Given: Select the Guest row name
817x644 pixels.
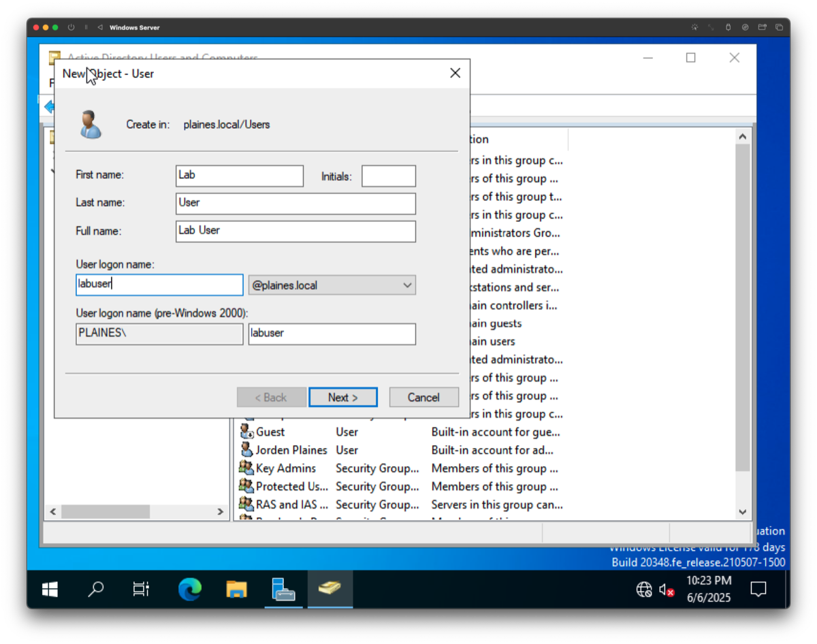Looking at the screenshot, I should pyautogui.click(x=270, y=432).
